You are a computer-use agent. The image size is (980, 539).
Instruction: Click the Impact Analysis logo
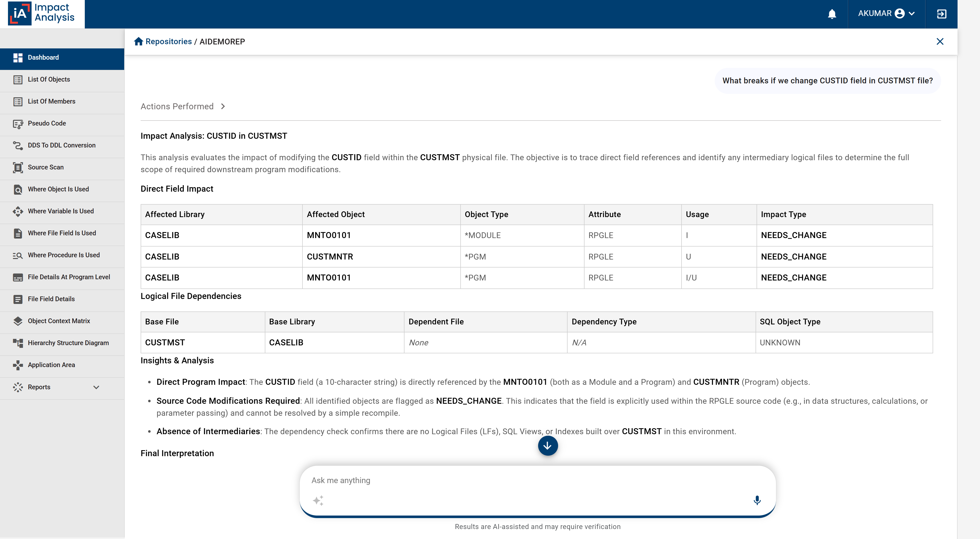(x=42, y=14)
